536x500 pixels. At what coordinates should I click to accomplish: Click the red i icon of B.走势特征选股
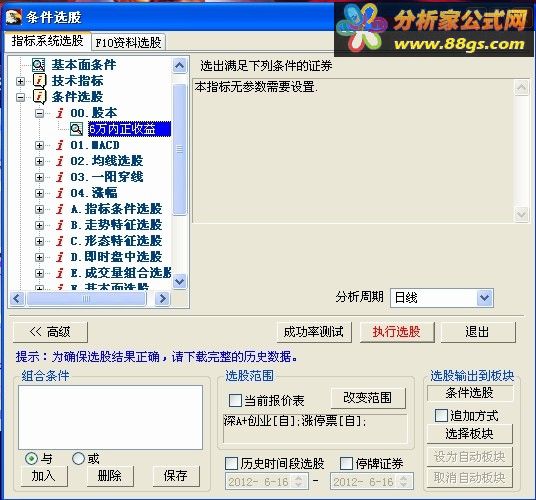coord(60,225)
